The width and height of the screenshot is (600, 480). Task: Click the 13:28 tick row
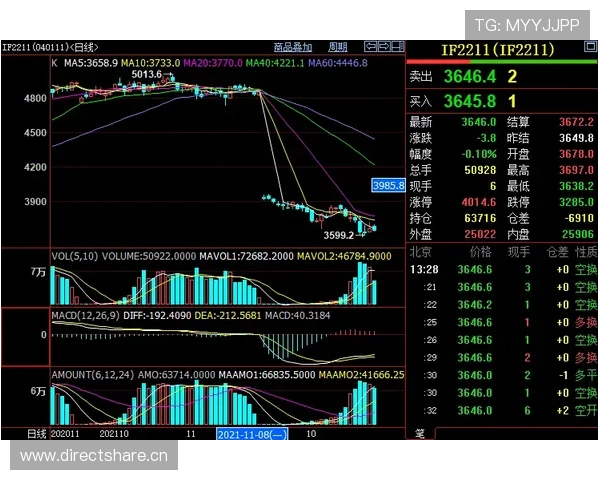pos(503,270)
